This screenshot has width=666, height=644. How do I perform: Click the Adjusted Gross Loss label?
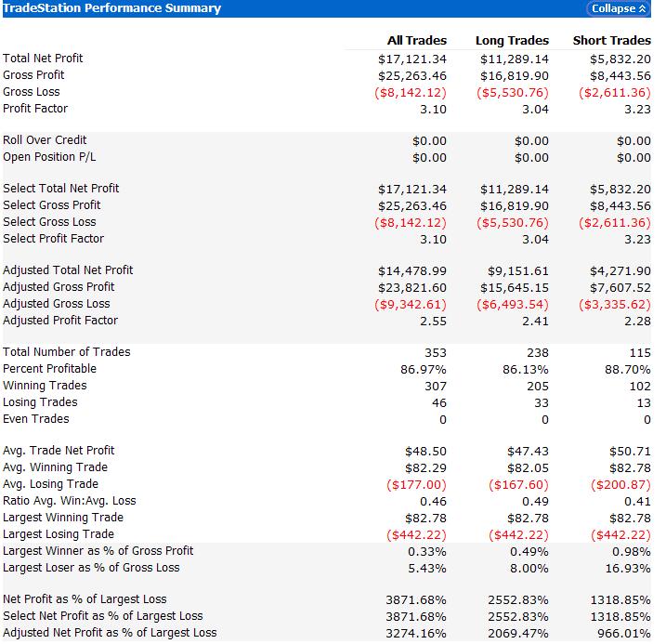click(x=57, y=304)
